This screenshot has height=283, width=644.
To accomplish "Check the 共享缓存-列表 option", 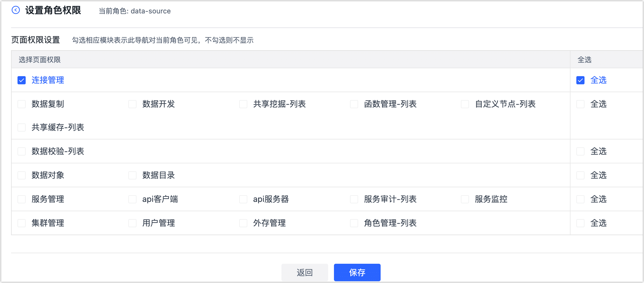I will (x=21, y=127).
